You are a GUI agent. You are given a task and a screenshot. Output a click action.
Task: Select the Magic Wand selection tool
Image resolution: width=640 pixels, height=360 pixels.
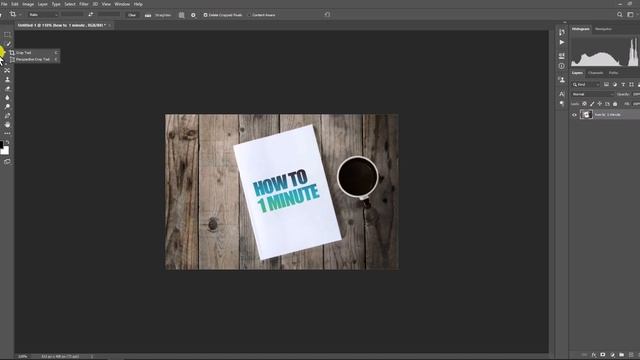click(7, 44)
